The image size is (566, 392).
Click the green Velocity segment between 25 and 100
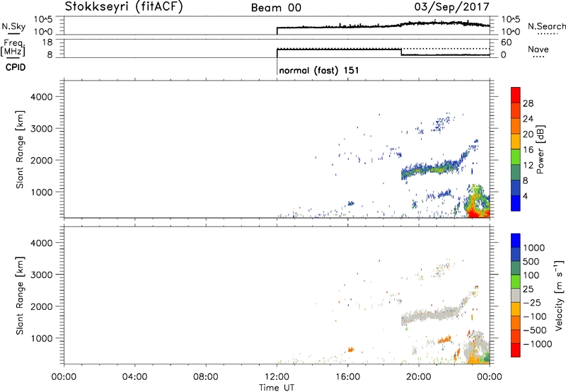coord(516,282)
